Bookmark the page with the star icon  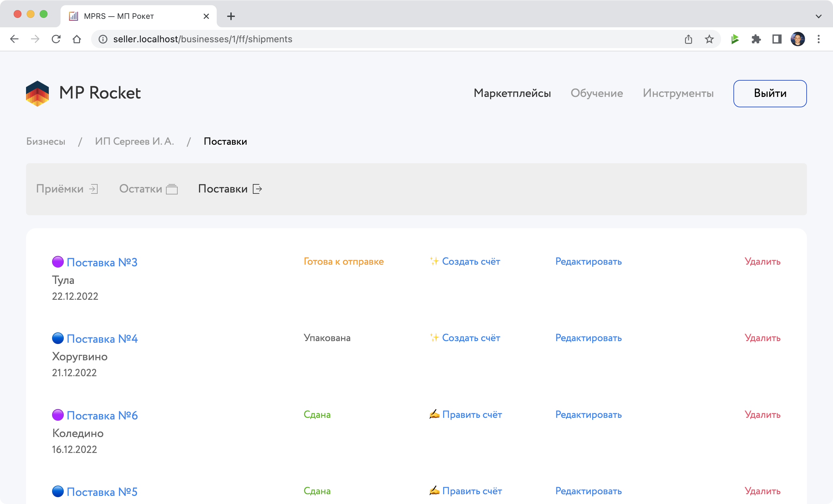tap(709, 39)
